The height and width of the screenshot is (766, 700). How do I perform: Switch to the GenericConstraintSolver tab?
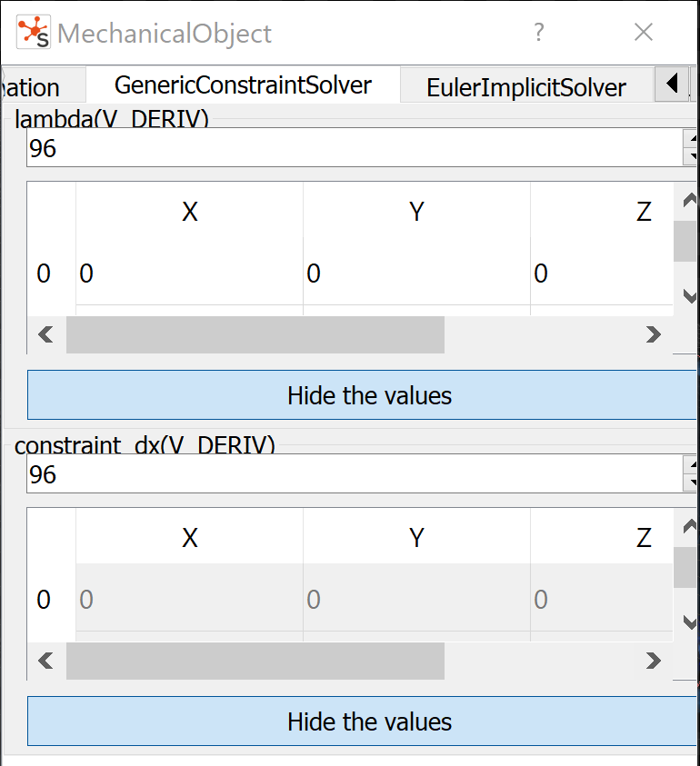243,85
